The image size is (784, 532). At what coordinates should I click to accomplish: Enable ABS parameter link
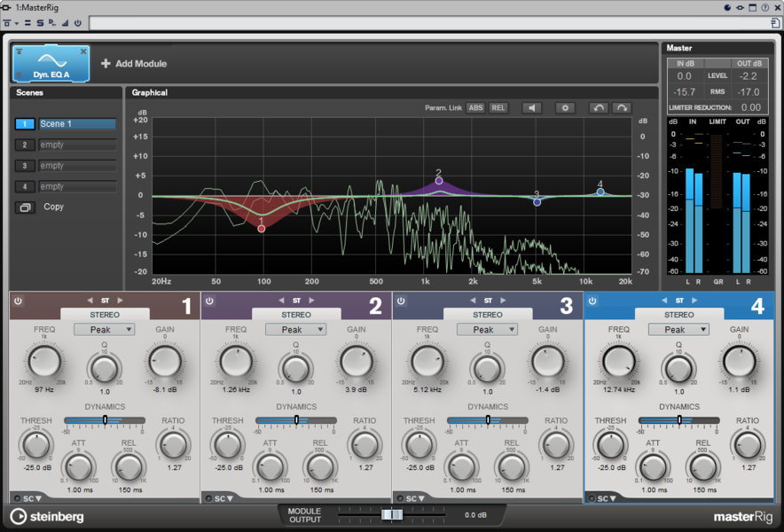(x=475, y=108)
